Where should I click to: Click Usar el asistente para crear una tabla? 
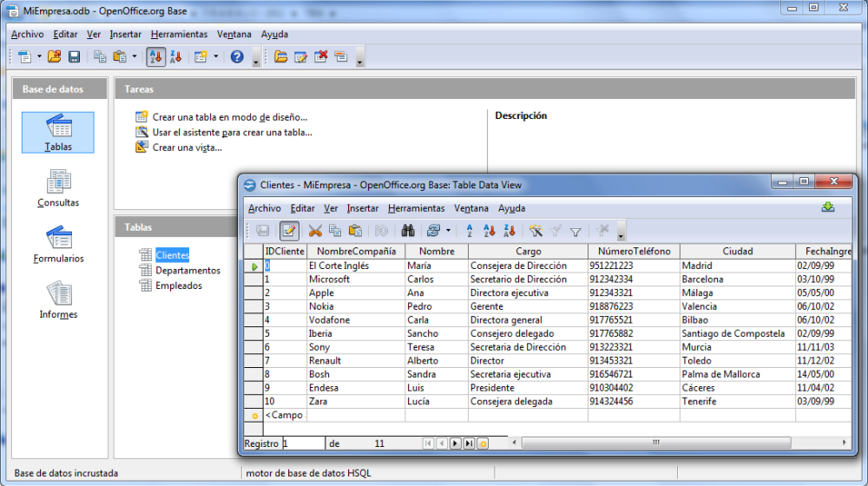point(233,132)
